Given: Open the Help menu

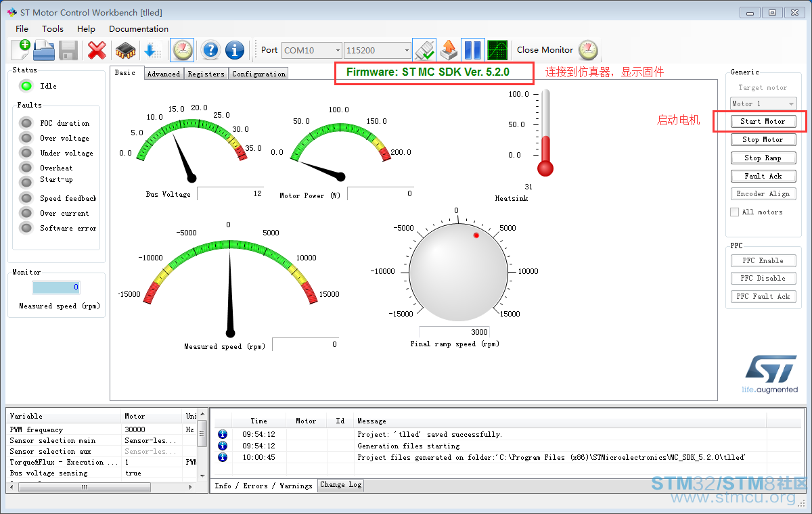Looking at the screenshot, I should tap(86, 28).
